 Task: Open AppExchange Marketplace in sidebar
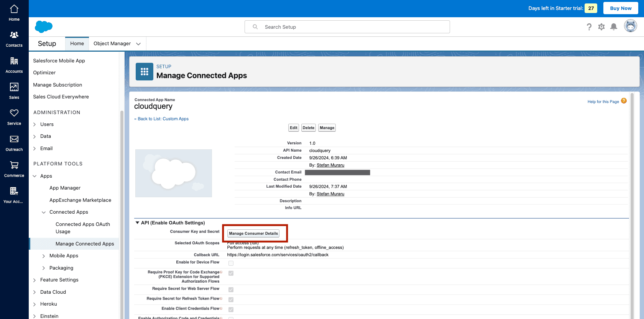80,200
